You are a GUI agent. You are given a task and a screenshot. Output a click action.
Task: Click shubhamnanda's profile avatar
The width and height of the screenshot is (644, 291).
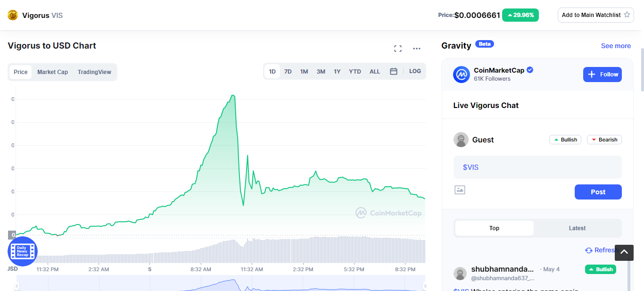[x=460, y=274]
